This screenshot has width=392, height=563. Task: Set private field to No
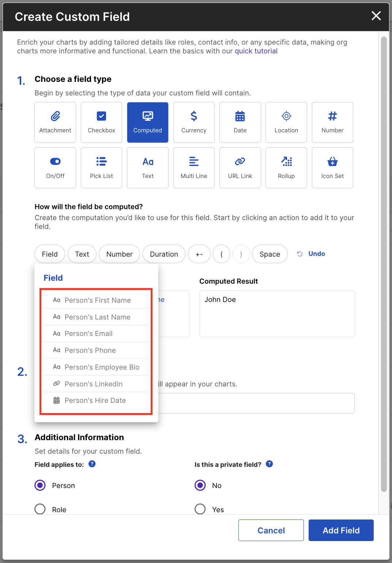tap(200, 485)
